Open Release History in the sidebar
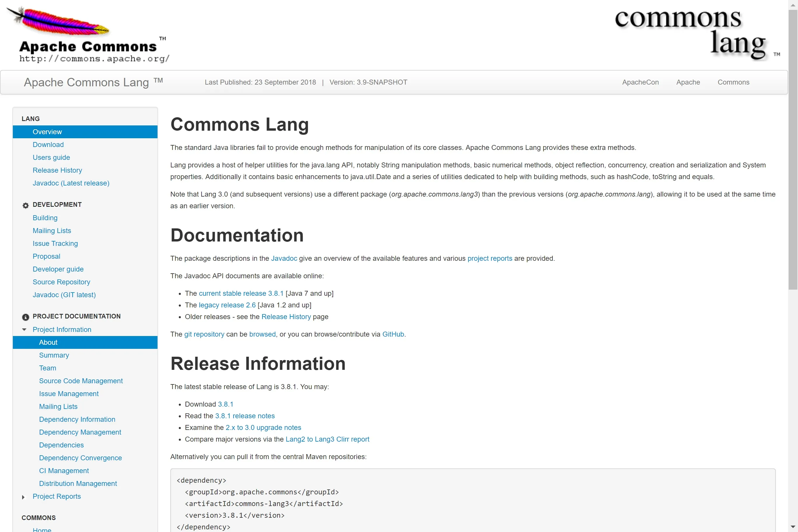Viewport: 798px width, 532px height. (57, 170)
